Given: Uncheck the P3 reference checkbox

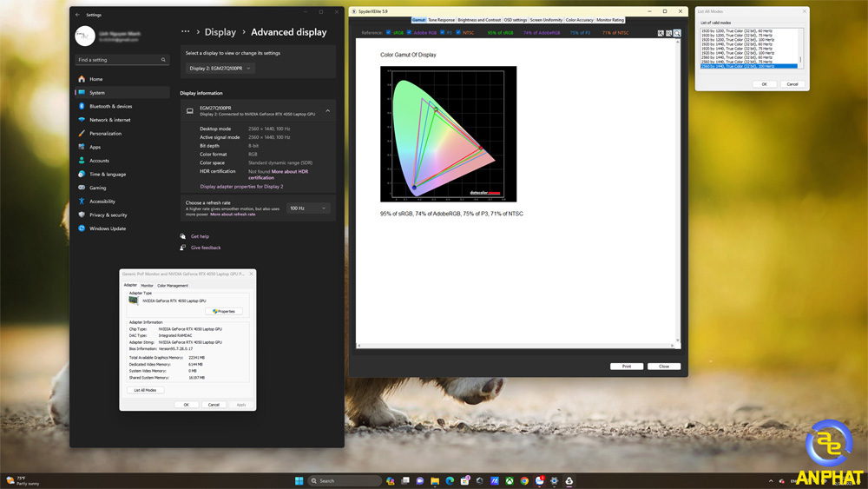Looking at the screenshot, I should 443,33.
